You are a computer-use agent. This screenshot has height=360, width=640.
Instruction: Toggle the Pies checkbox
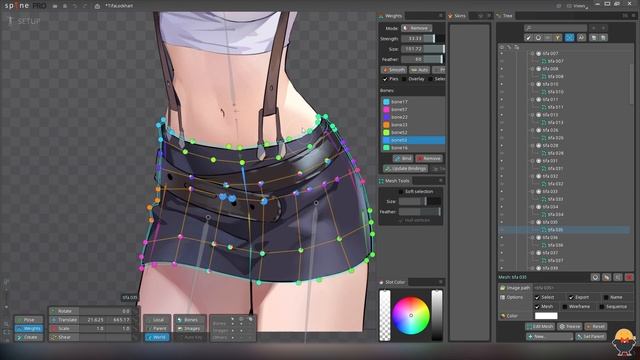click(385, 79)
